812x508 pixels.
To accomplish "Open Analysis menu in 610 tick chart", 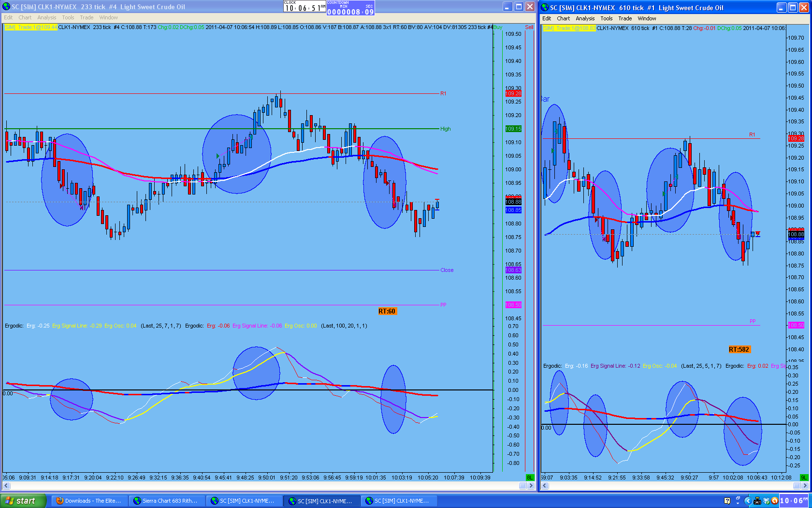I will 585,18.
